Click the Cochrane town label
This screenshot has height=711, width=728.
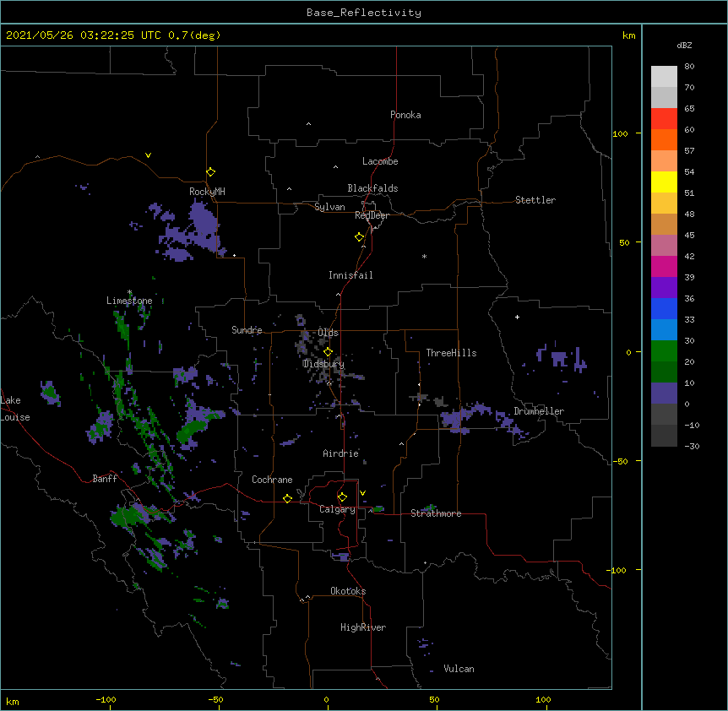click(x=272, y=480)
